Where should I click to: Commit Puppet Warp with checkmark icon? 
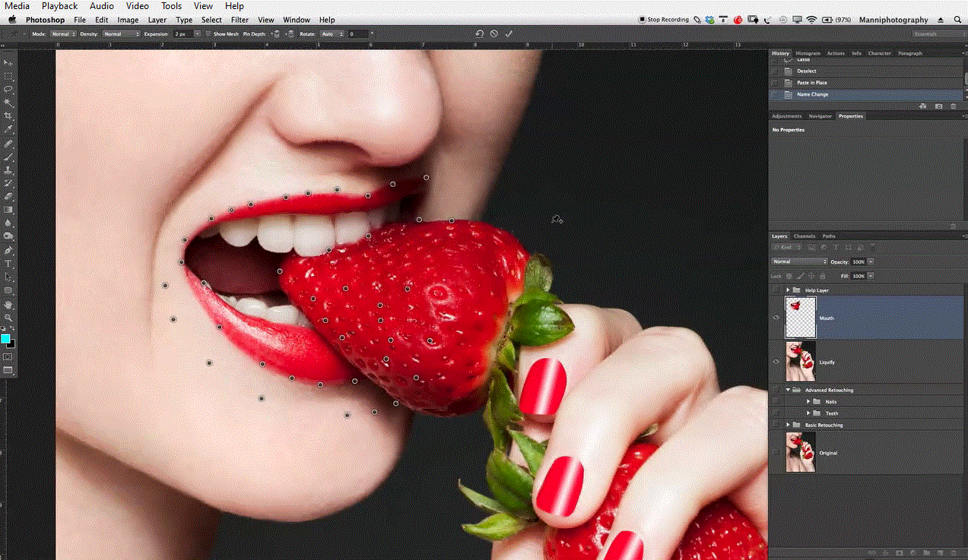coord(509,34)
